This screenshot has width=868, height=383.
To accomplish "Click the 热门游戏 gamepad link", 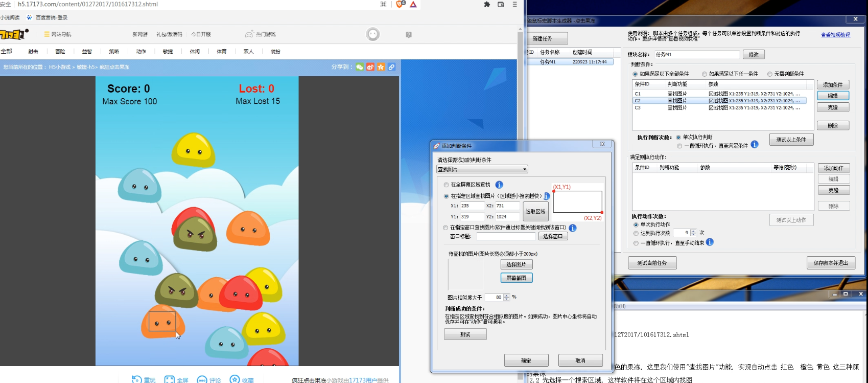I will (x=261, y=34).
